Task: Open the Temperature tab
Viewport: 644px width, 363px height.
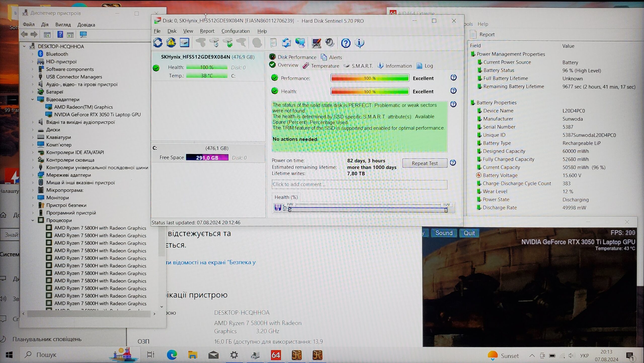Action: (325, 66)
